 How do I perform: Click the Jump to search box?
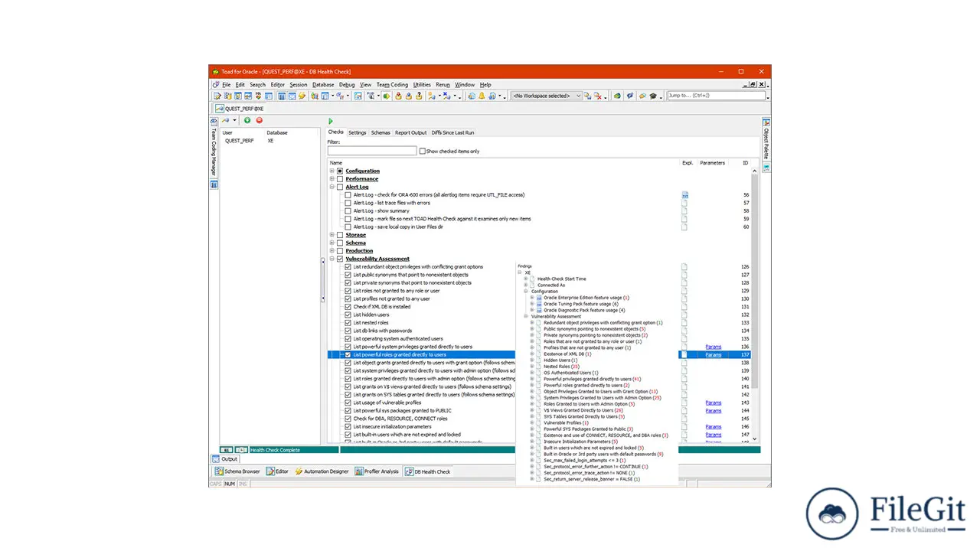[717, 96]
